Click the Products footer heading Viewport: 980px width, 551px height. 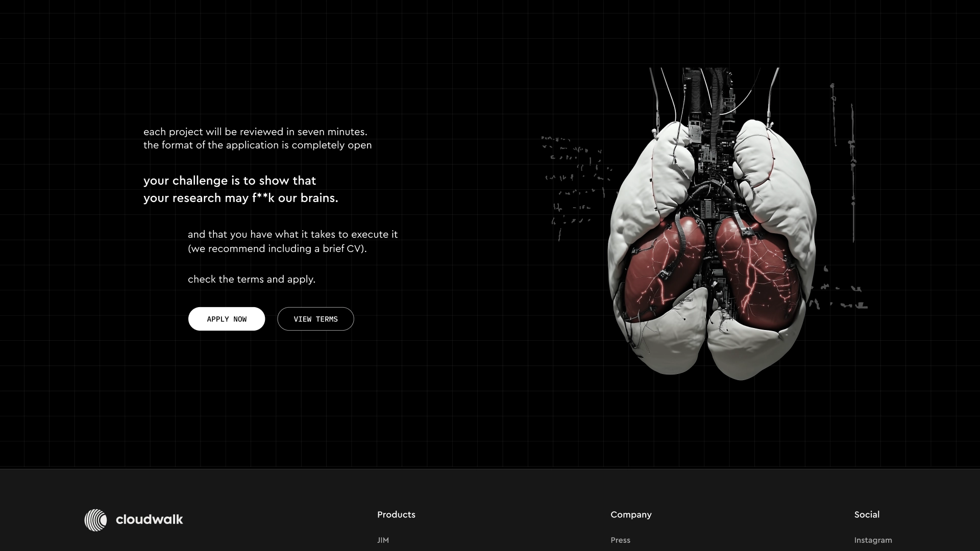click(x=396, y=514)
